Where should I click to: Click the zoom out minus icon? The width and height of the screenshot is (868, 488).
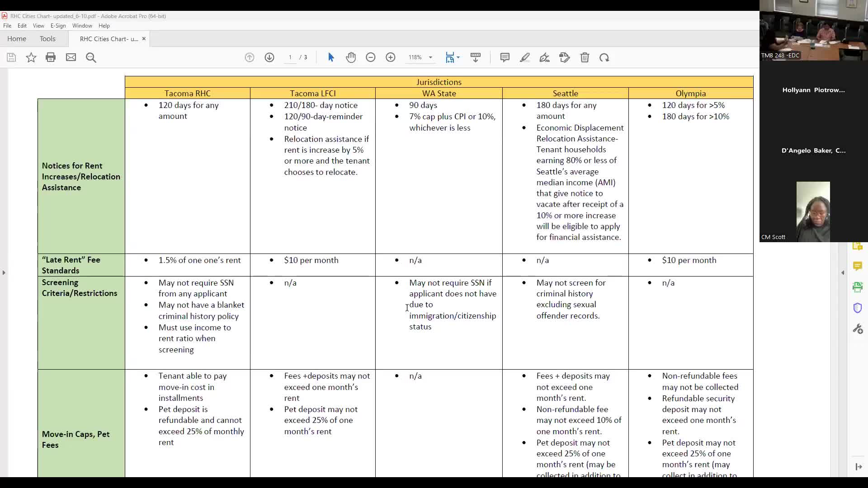[x=371, y=57]
